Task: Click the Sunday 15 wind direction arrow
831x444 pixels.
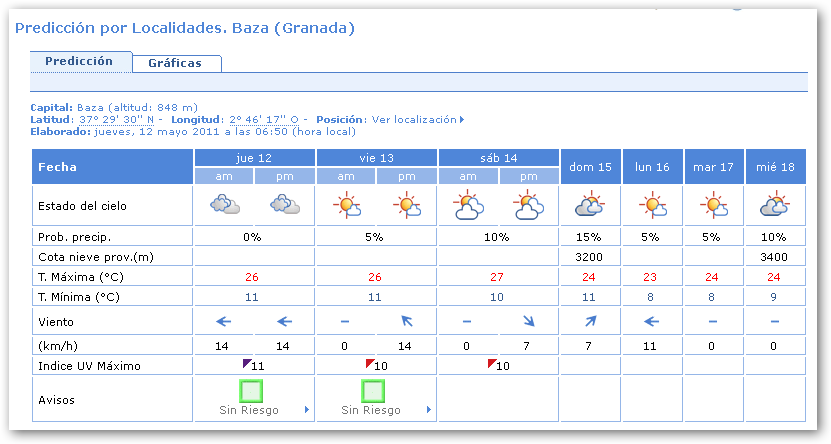Action: (591, 321)
